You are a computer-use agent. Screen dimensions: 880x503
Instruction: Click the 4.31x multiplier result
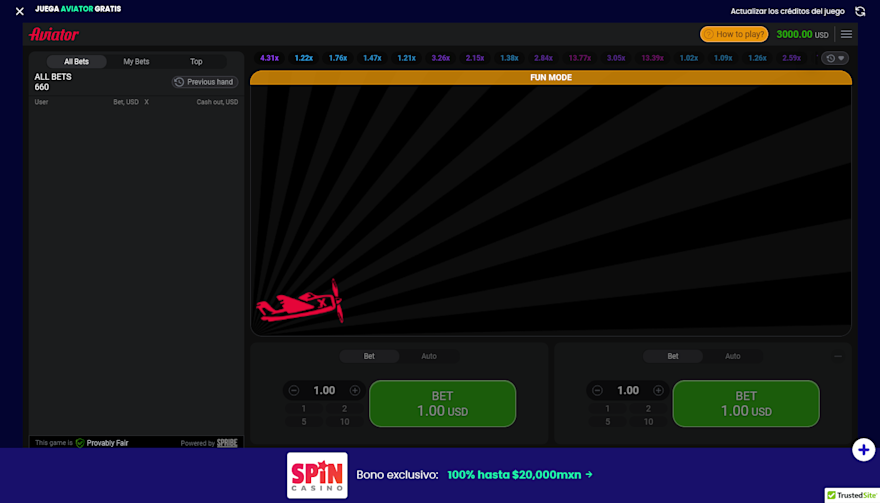(x=269, y=58)
